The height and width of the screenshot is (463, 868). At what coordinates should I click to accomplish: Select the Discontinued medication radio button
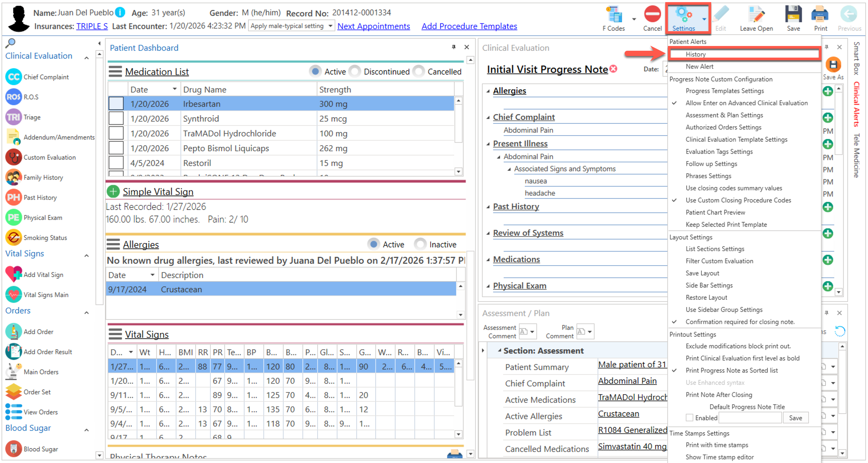355,72
